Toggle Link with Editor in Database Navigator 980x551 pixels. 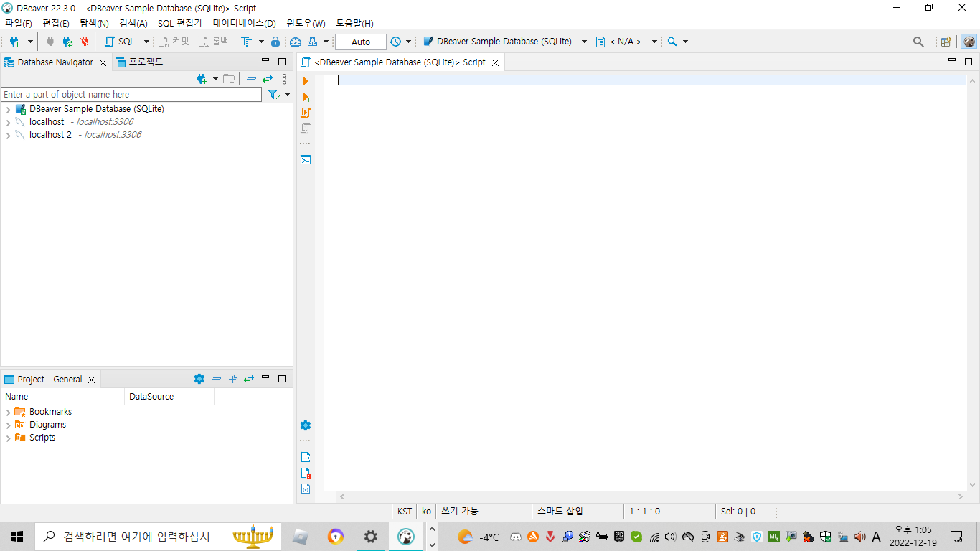coord(268,79)
